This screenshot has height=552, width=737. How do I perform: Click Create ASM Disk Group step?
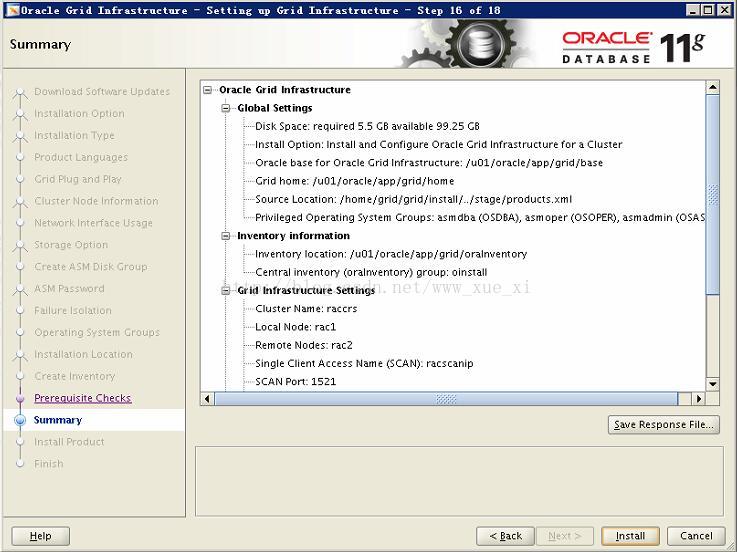click(91, 267)
